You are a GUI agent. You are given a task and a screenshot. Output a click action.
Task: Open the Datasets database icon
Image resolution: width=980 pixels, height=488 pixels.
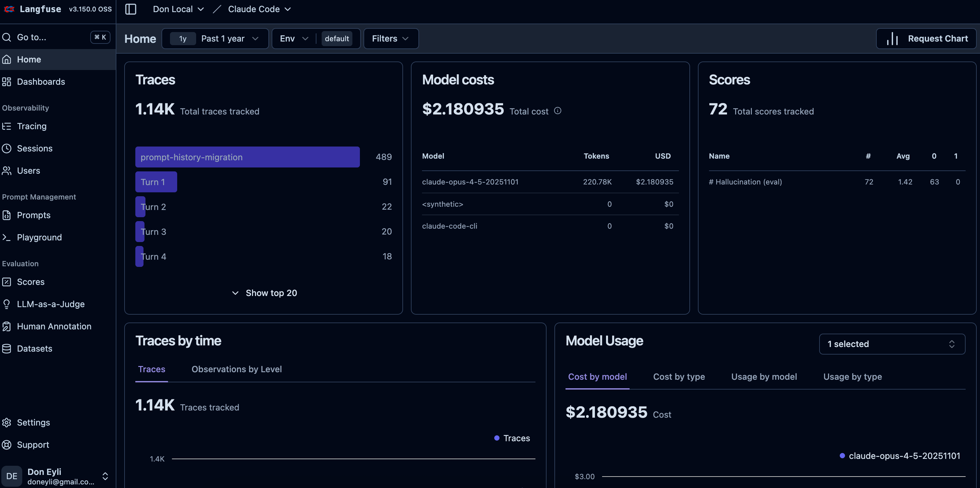(7, 348)
